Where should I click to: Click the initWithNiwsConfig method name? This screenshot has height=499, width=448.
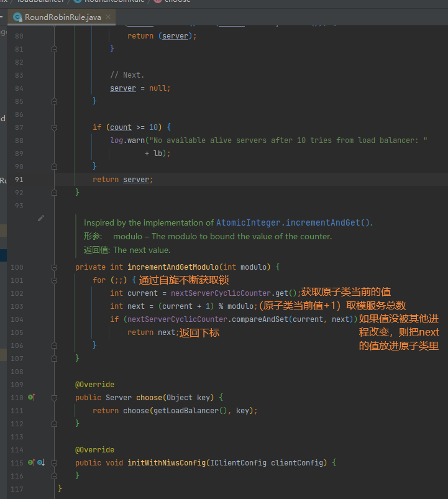(167, 463)
